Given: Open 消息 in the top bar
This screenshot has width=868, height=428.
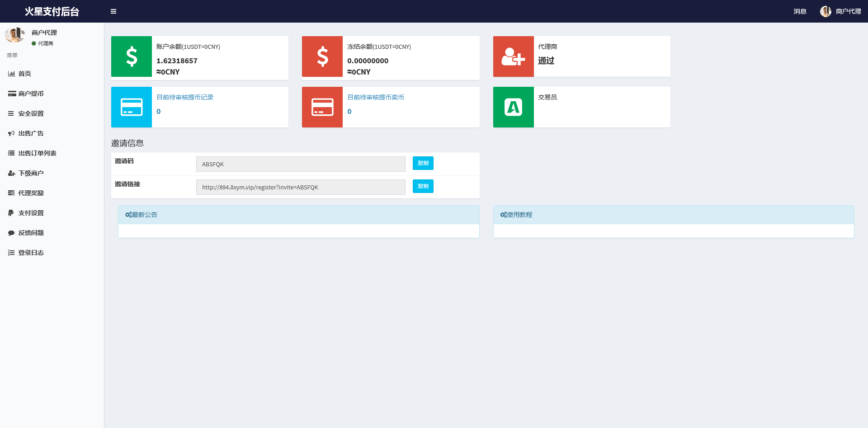Looking at the screenshot, I should coord(800,11).
